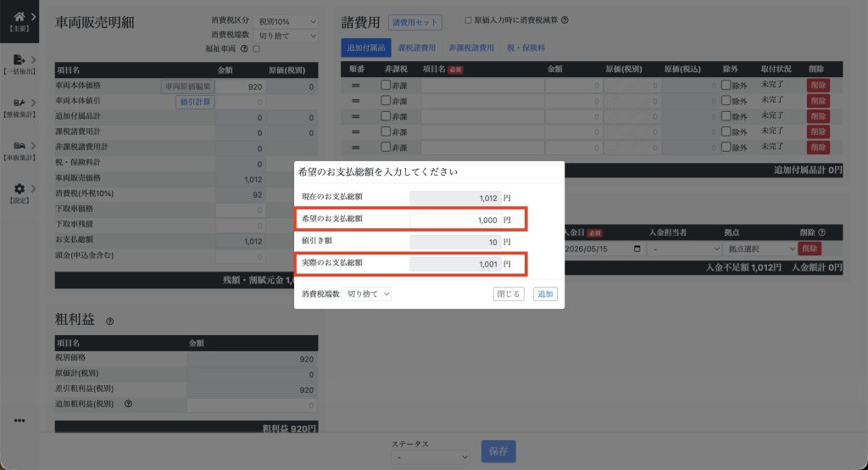The height and width of the screenshot is (470, 868).
Task: Tick 原価入力時に消費税減算 checkbox
Action: tap(468, 20)
